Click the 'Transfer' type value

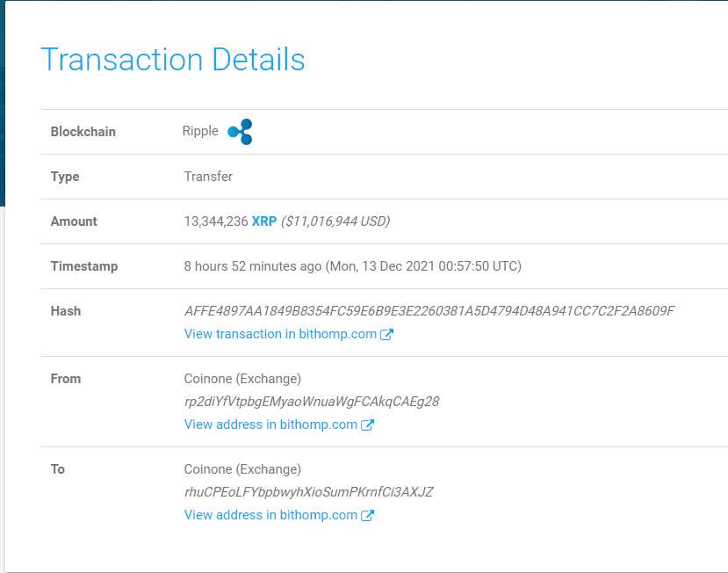click(208, 177)
